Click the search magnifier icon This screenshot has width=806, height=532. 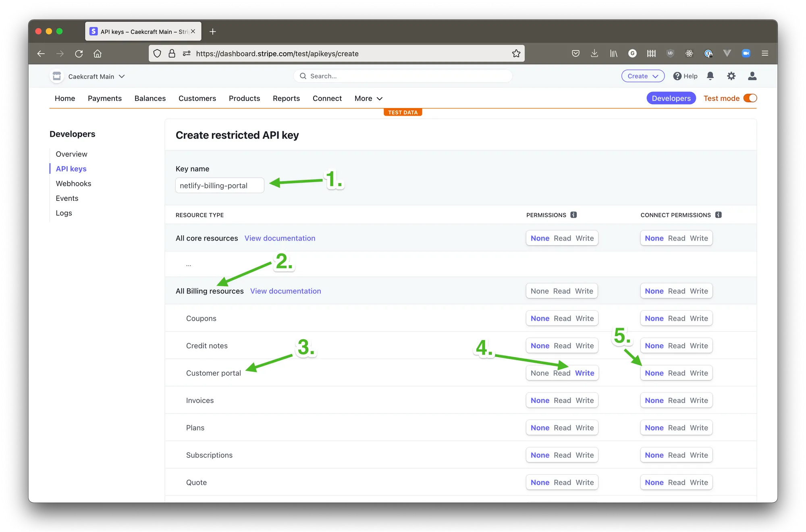click(x=303, y=76)
